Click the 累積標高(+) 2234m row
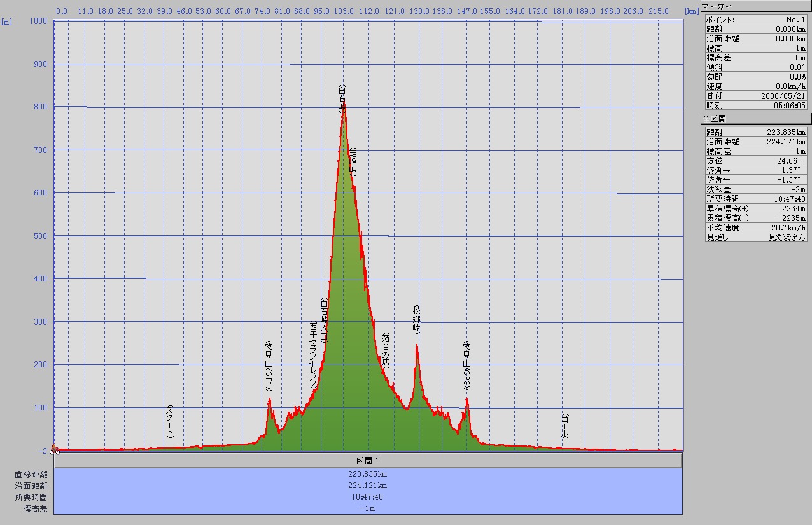The width and height of the screenshot is (812, 525). click(756, 208)
